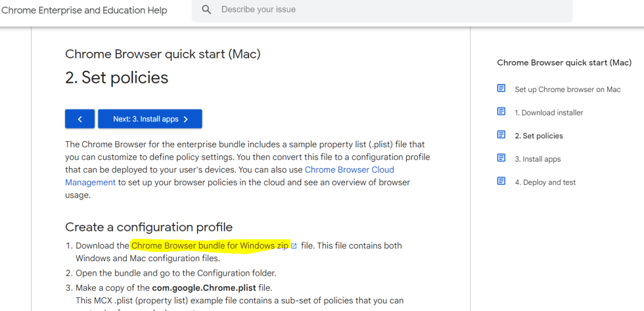Click step 'Open the bundle and go to the Configuration folder'
This screenshot has width=644, height=311.
(x=176, y=273)
